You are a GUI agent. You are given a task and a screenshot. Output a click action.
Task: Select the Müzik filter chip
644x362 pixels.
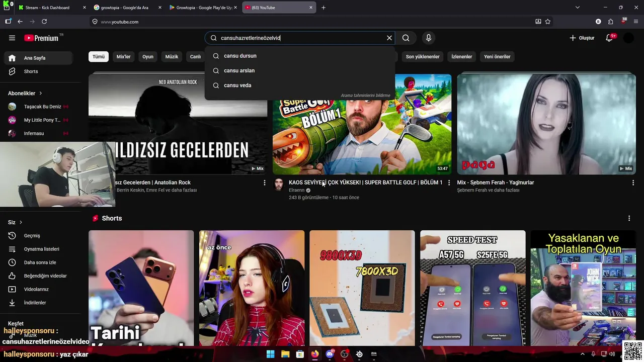[x=172, y=57]
